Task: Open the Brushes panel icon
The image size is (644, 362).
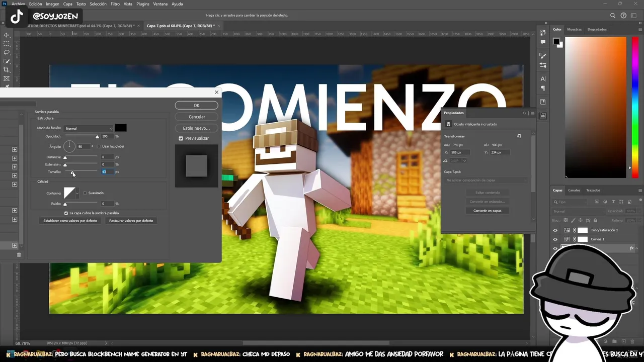Action: 543,55
